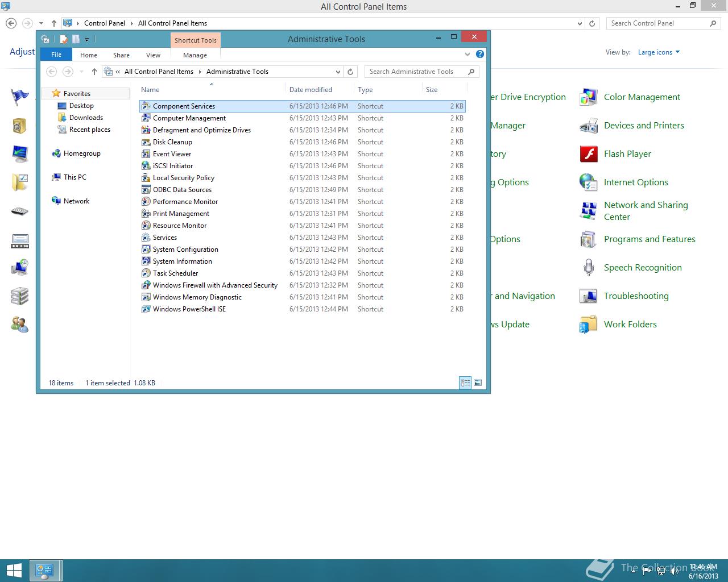Select the Resource Monitor icon

[146, 226]
